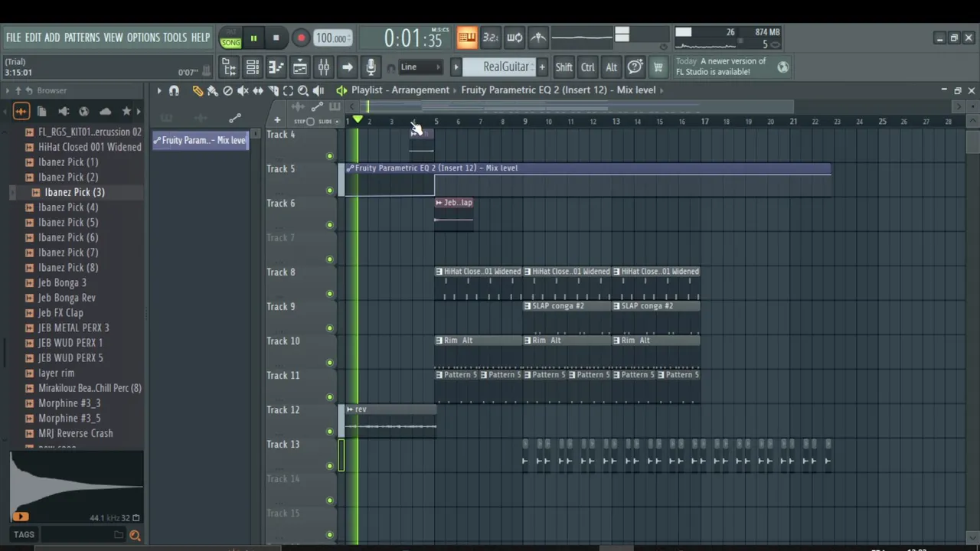The height and width of the screenshot is (551, 980).
Task: Click the search magnifier icon in browser footer
Action: (135, 536)
